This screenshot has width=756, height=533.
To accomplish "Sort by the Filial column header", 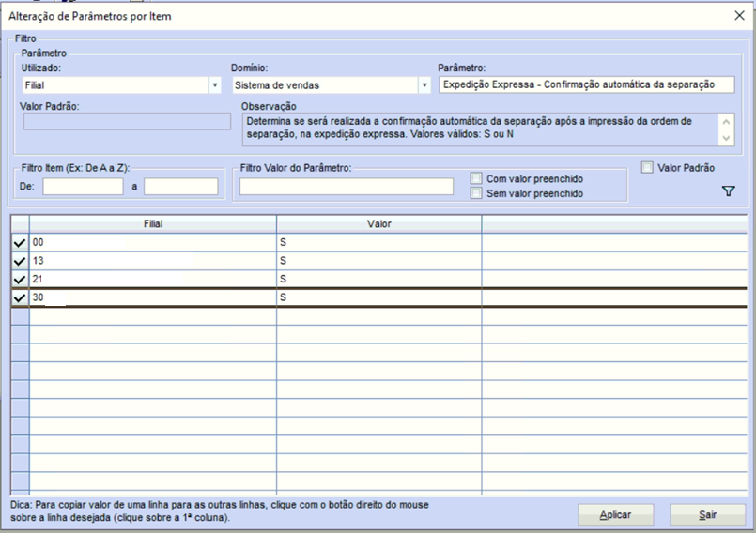I will [153, 224].
